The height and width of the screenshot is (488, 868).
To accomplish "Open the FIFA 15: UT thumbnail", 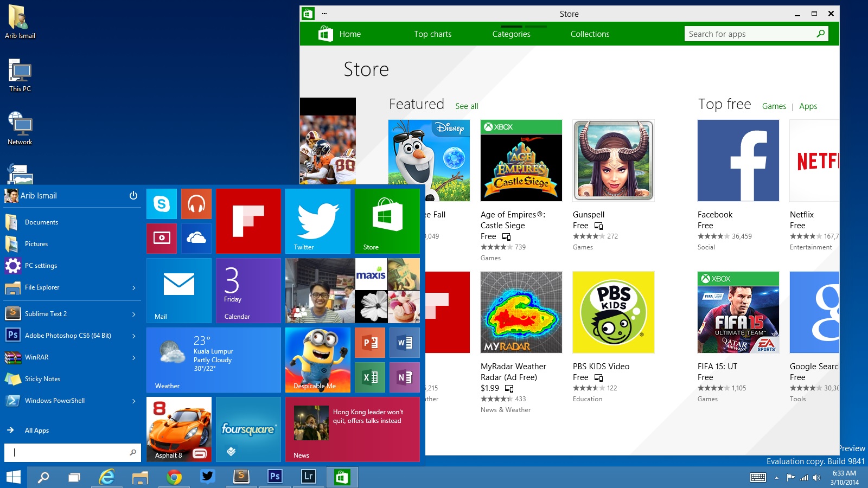I will pyautogui.click(x=738, y=312).
